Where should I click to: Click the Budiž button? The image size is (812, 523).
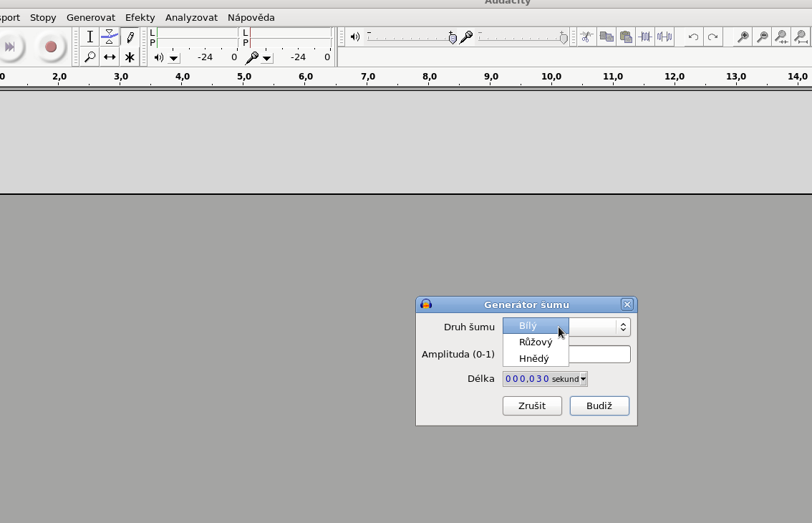pos(599,406)
